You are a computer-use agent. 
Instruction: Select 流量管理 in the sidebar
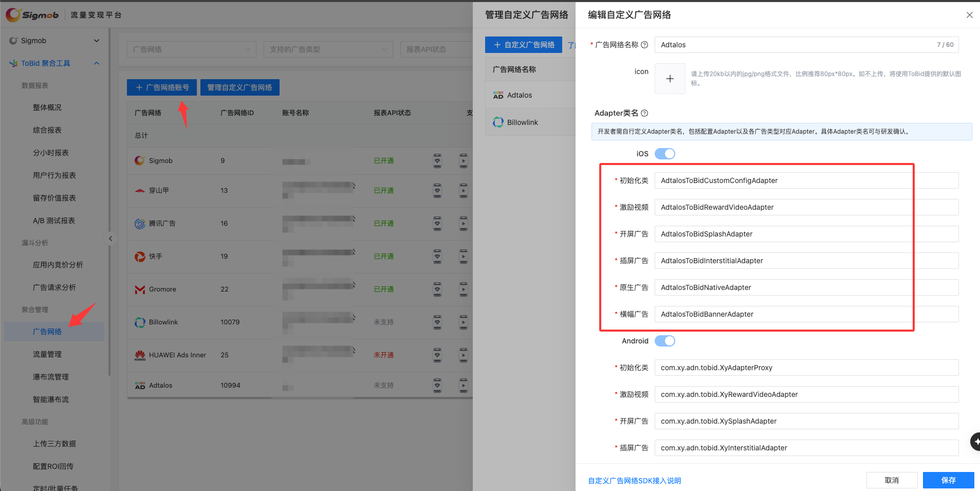(47, 354)
